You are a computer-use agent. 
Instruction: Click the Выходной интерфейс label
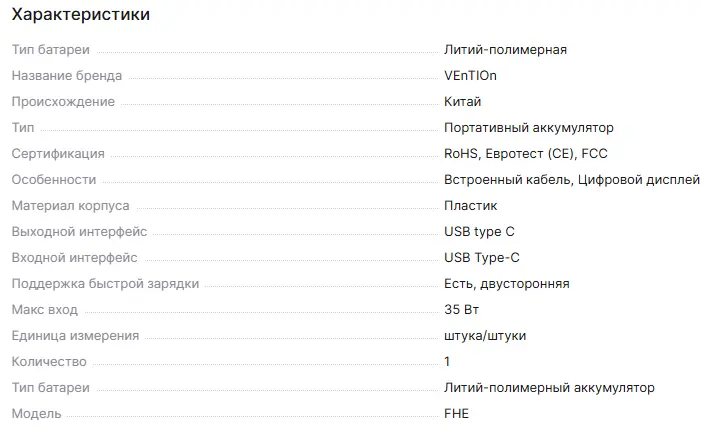click(x=79, y=232)
